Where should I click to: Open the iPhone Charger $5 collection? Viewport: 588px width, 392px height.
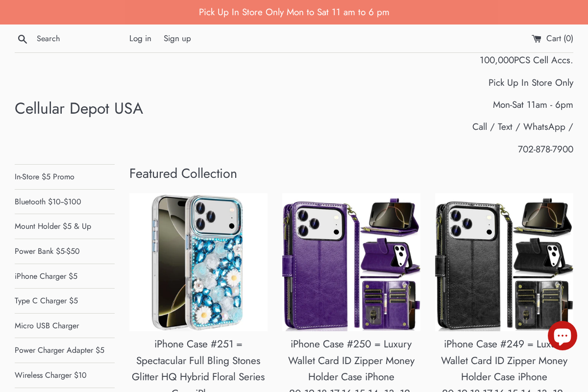(46, 276)
